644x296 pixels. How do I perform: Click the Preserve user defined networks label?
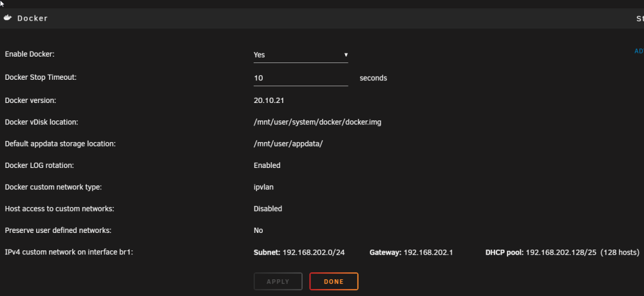(x=58, y=230)
